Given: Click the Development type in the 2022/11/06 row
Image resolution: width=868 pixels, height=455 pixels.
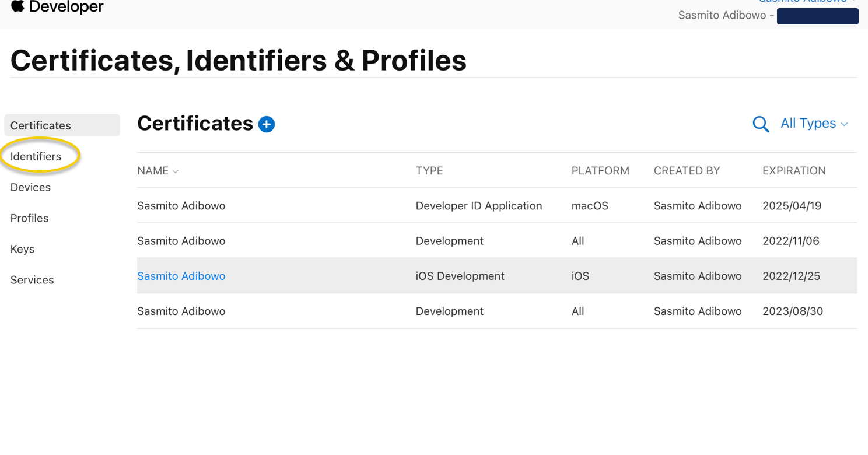Looking at the screenshot, I should pos(449,241).
